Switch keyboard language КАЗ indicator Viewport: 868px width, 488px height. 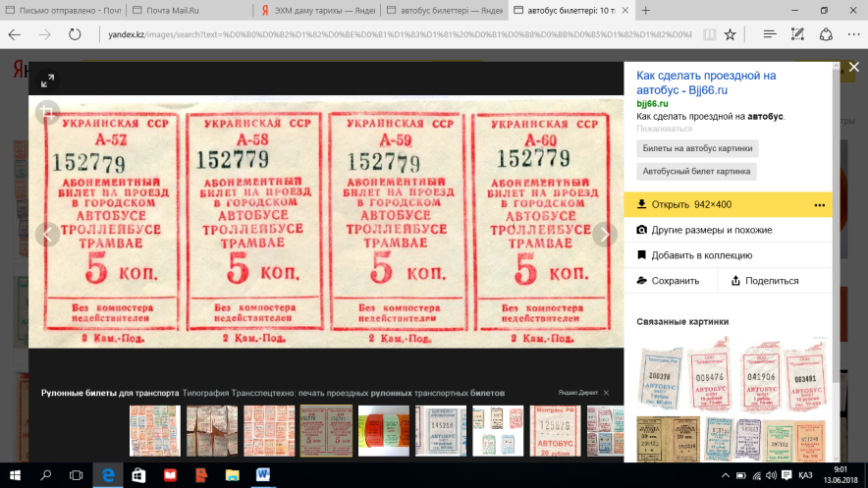(x=805, y=475)
